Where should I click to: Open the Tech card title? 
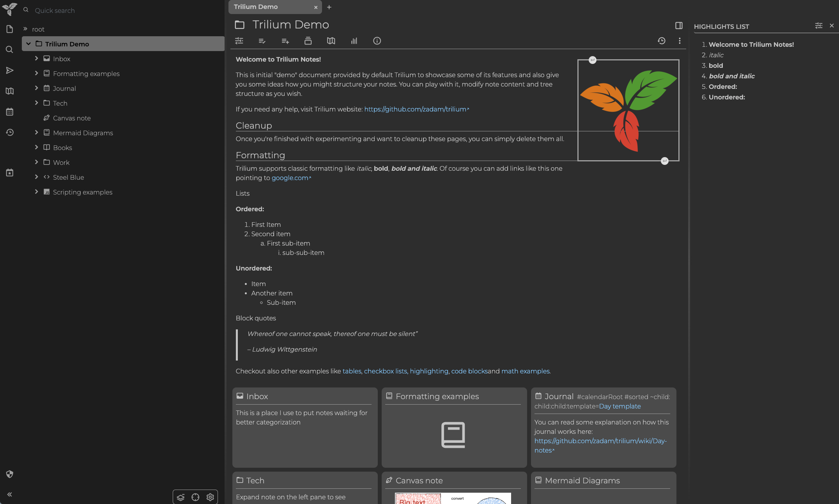[255, 481]
